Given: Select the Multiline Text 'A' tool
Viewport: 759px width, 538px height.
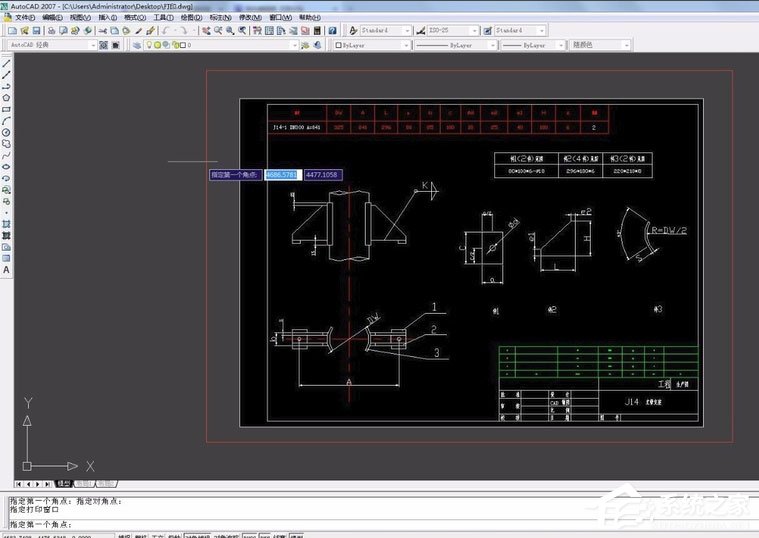Looking at the screenshot, I should pos(7,270).
